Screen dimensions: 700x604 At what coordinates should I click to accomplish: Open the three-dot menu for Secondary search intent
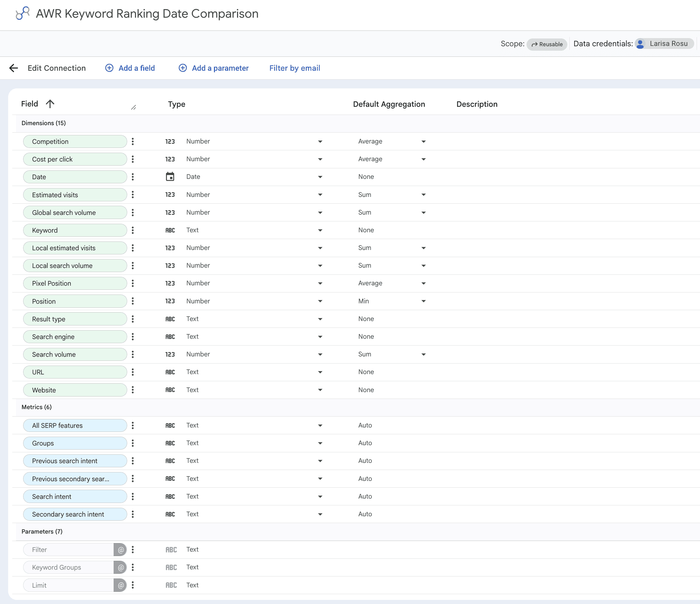coord(133,514)
